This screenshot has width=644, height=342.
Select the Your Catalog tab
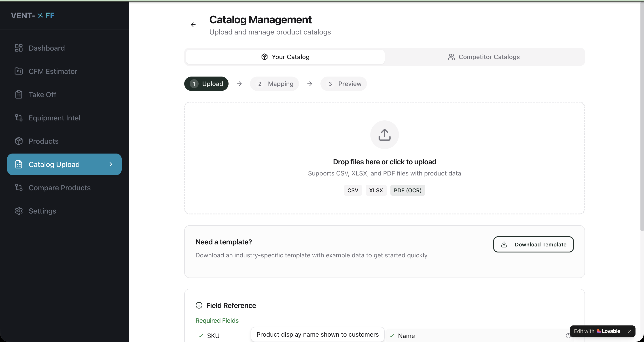tap(285, 57)
